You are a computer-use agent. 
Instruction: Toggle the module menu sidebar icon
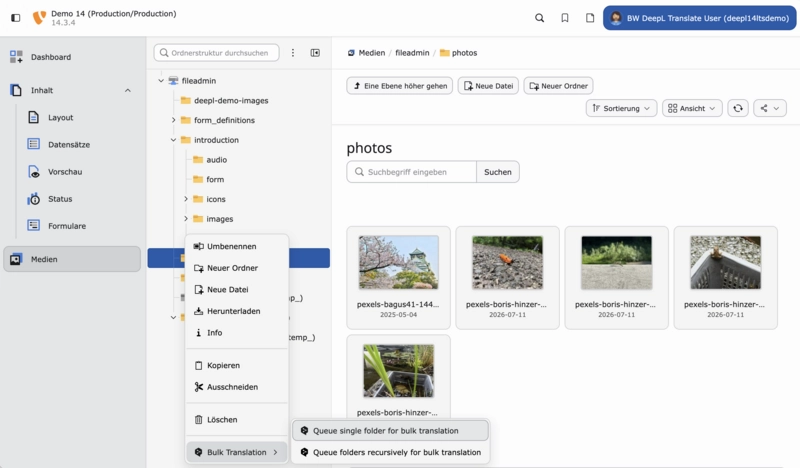coord(16,18)
